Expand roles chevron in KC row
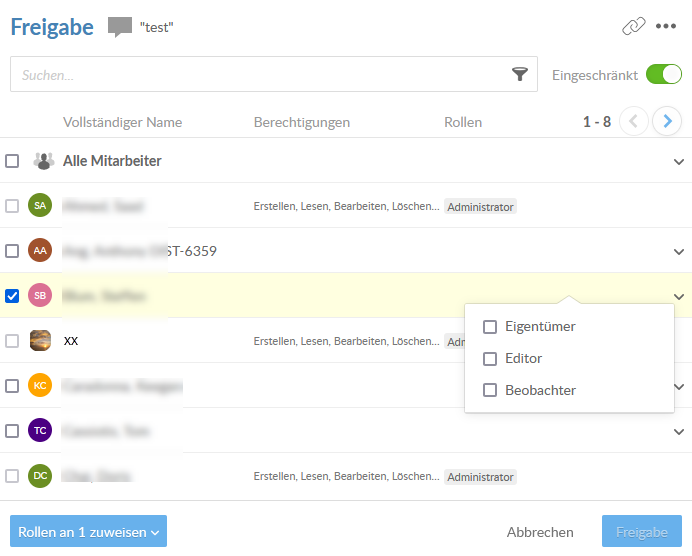Image resolution: width=692 pixels, height=556 pixels. coord(679,387)
